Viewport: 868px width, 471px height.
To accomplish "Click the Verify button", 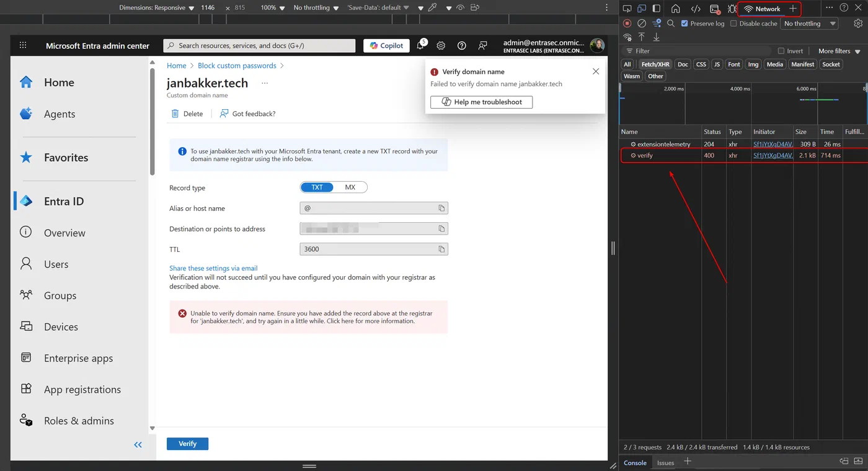I will tap(187, 444).
